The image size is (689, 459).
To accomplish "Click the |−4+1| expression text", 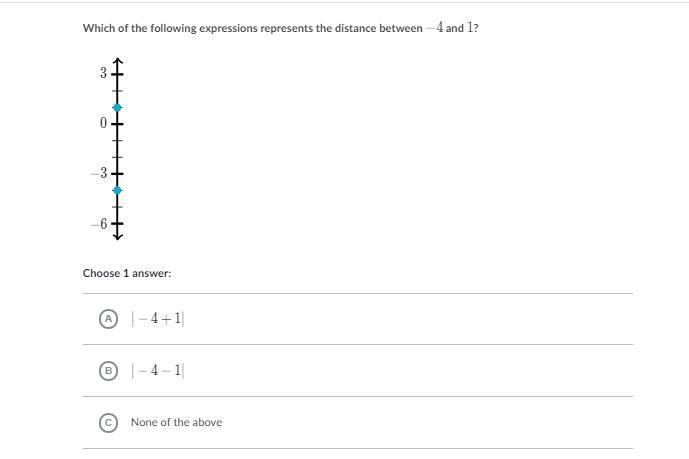I will [158, 318].
